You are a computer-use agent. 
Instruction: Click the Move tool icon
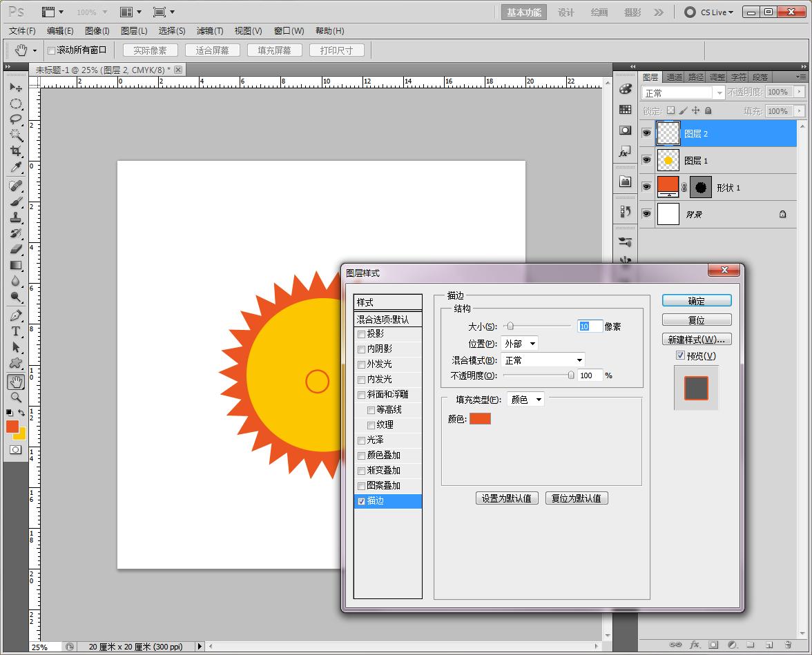click(15, 88)
